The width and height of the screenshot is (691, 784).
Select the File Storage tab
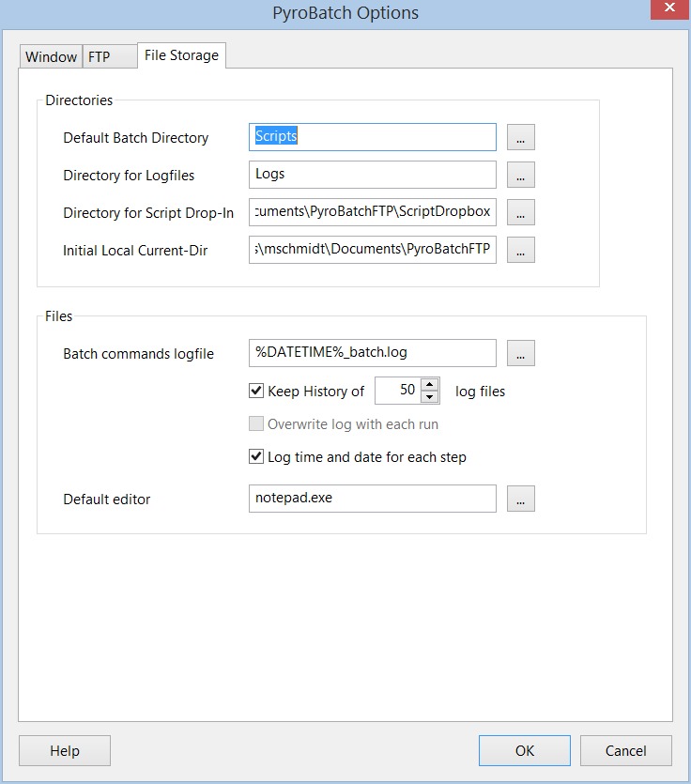[x=181, y=55]
